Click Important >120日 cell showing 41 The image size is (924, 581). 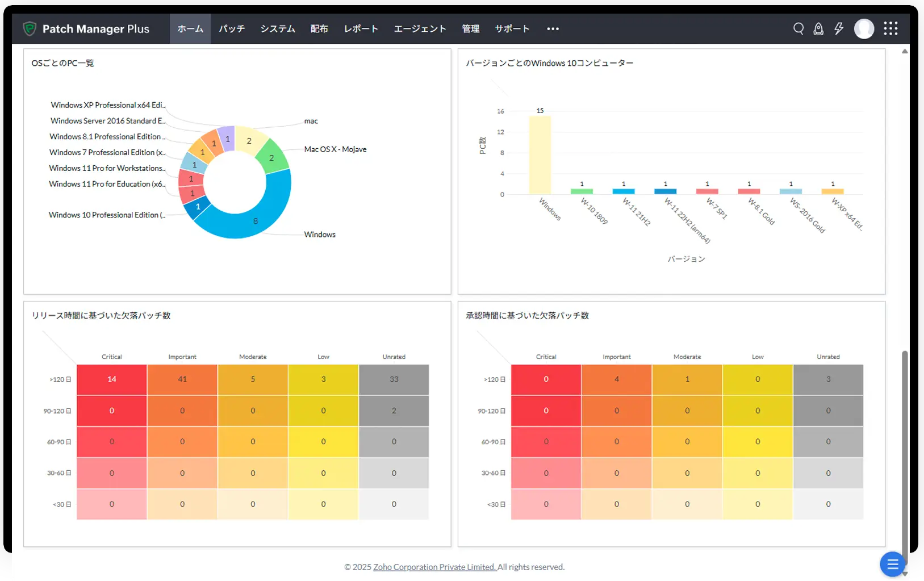point(182,379)
